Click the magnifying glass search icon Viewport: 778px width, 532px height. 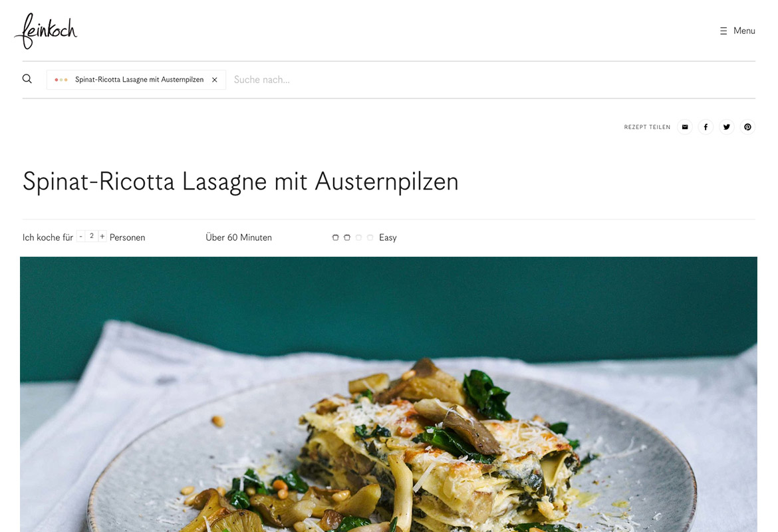27,79
